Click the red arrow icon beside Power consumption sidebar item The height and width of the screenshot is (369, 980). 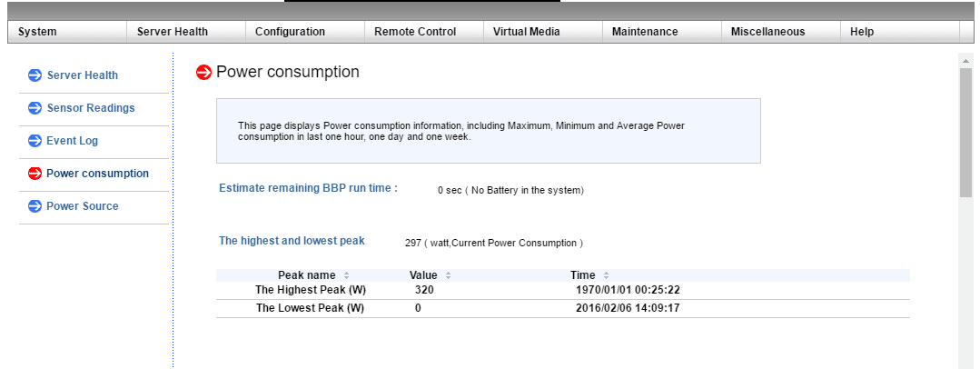(35, 174)
